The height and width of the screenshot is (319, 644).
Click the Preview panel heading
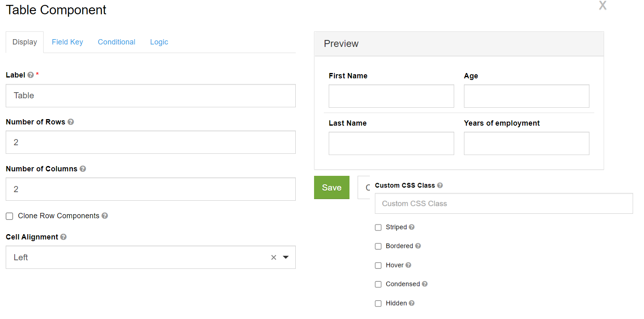(341, 44)
